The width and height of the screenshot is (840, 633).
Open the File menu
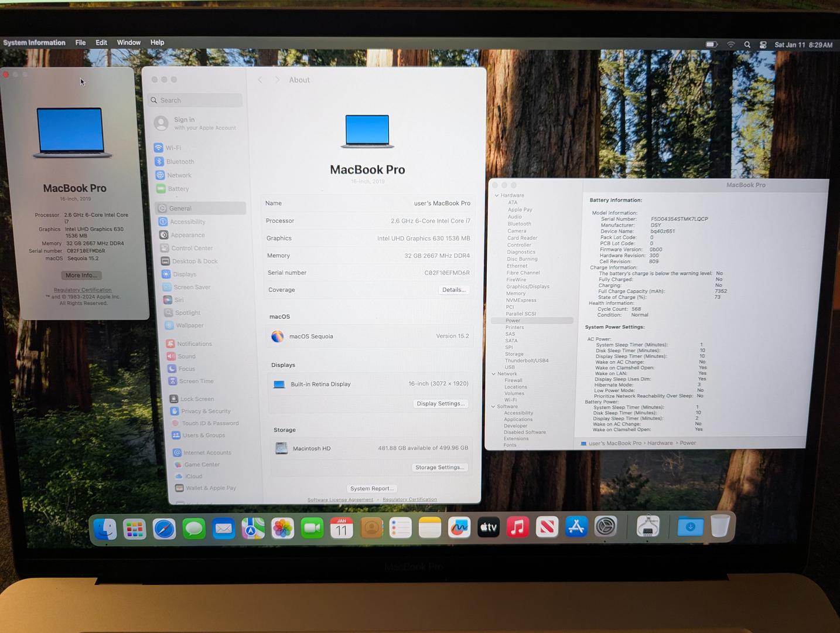tap(80, 43)
